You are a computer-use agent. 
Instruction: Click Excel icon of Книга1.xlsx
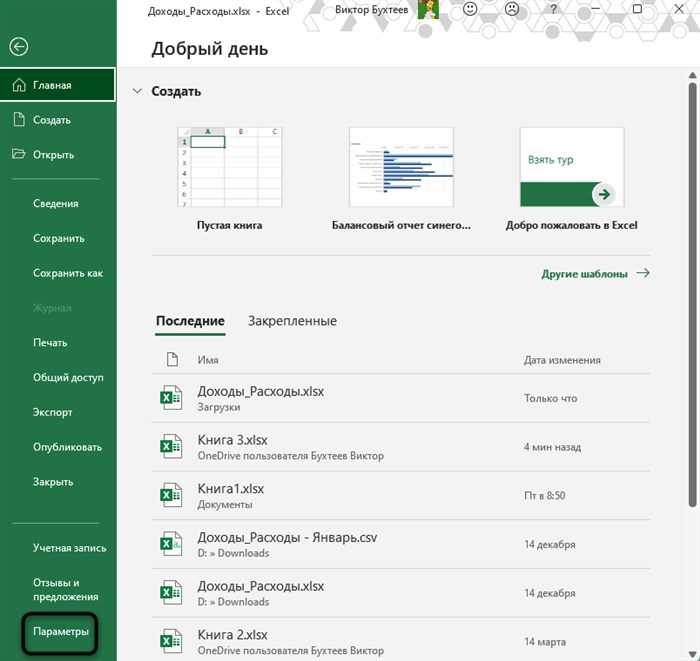pos(171,495)
